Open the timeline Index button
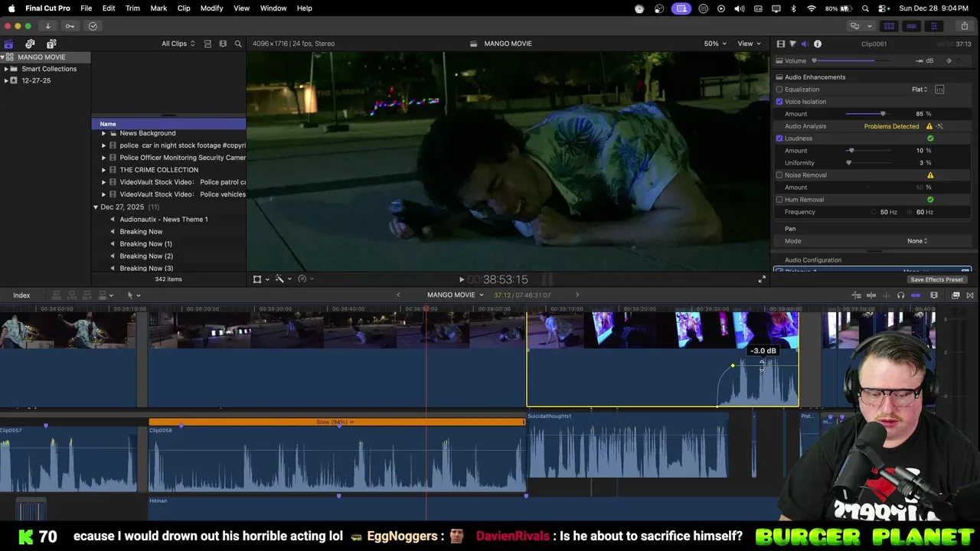 pos(21,295)
